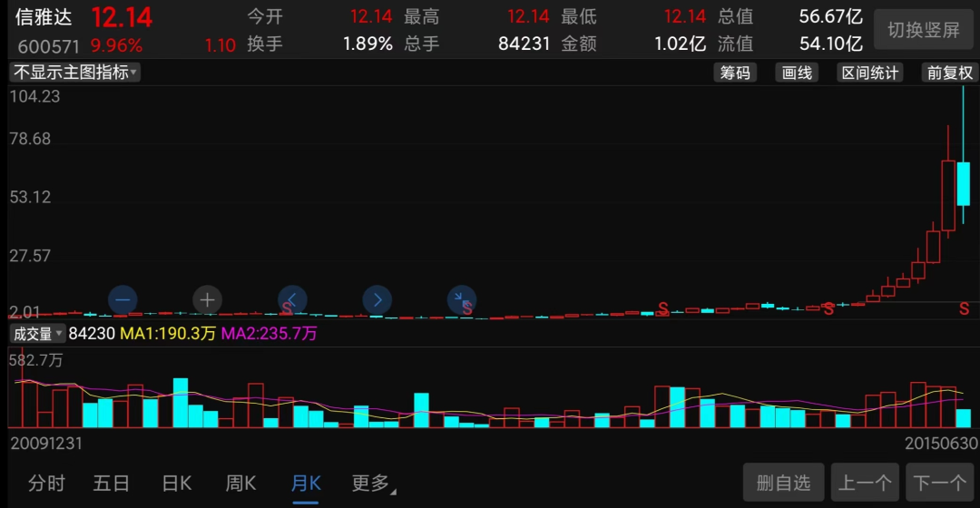Click the MA1:190.3万 label

pyautogui.click(x=168, y=334)
